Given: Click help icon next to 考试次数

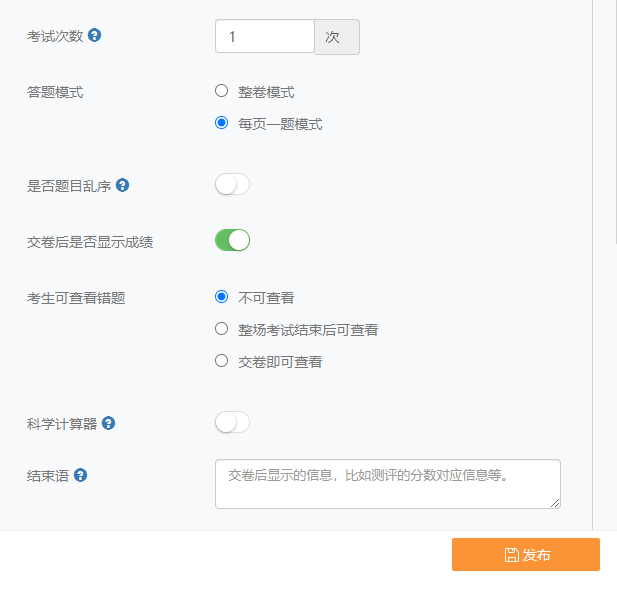Looking at the screenshot, I should 94,35.
